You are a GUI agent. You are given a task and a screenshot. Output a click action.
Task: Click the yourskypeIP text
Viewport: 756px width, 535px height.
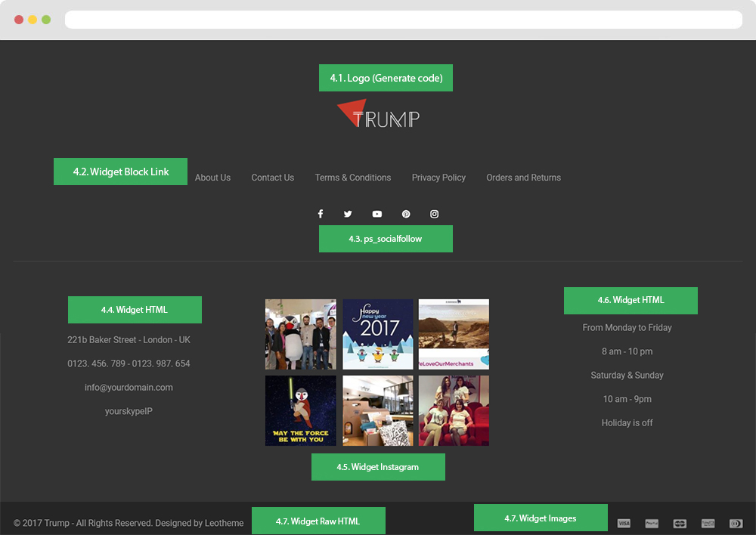tap(129, 411)
